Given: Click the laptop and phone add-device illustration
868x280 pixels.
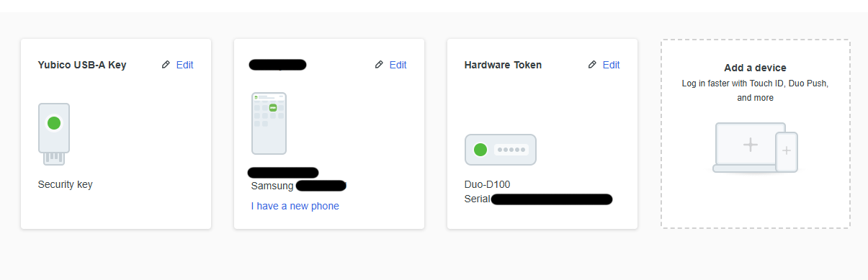Looking at the screenshot, I should pyautogui.click(x=756, y=148).
